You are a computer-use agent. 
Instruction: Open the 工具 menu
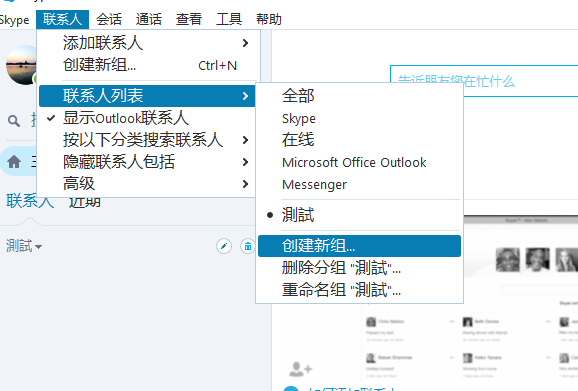(229, 20)
